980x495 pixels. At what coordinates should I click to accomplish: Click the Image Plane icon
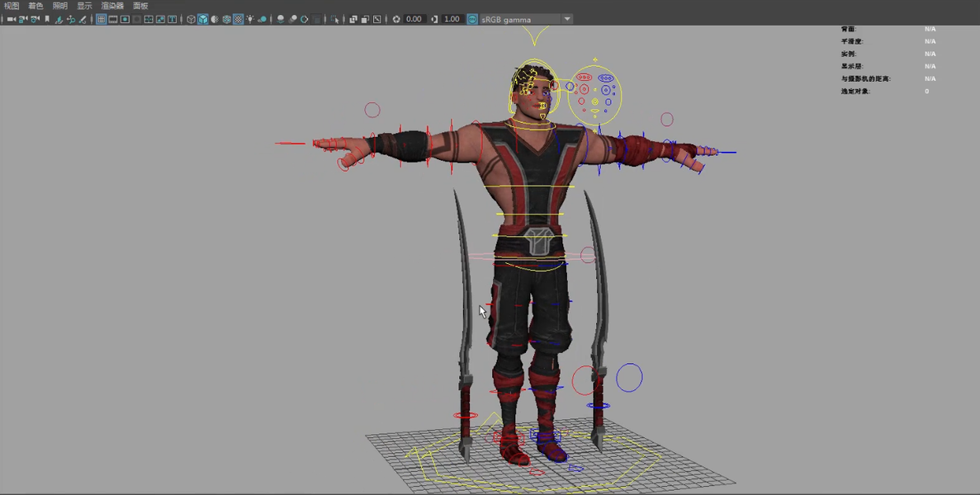[x=59, y=19]
